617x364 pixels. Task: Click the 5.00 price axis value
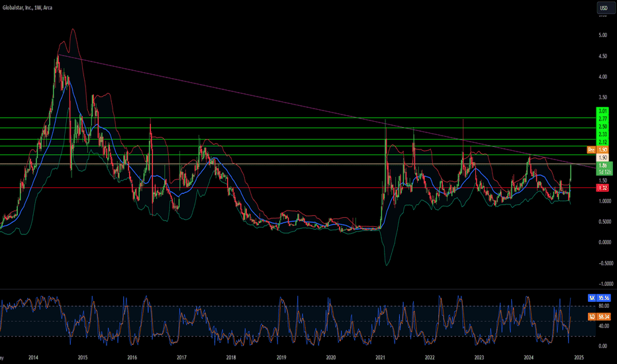(602, 36)
